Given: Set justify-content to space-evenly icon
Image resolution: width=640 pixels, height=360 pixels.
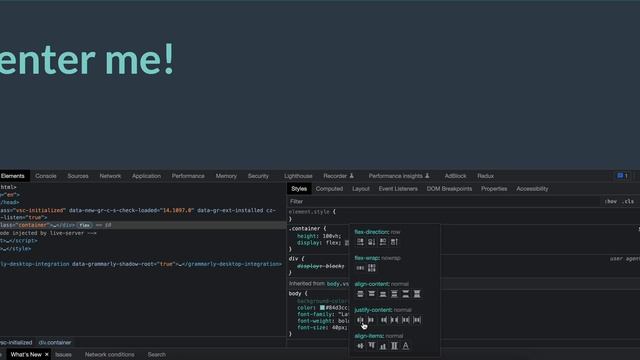Looking at the screenshot, I should coord(417,320).
